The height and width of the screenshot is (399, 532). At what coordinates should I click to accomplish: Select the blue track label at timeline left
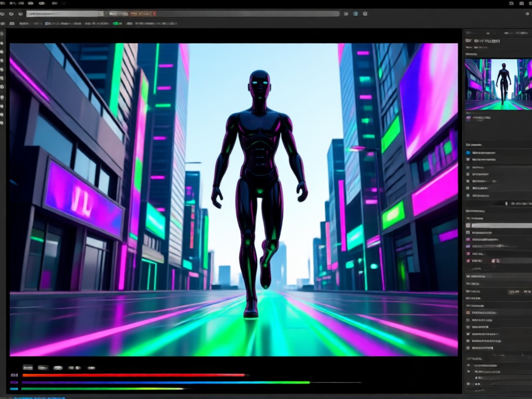[14, 389]
